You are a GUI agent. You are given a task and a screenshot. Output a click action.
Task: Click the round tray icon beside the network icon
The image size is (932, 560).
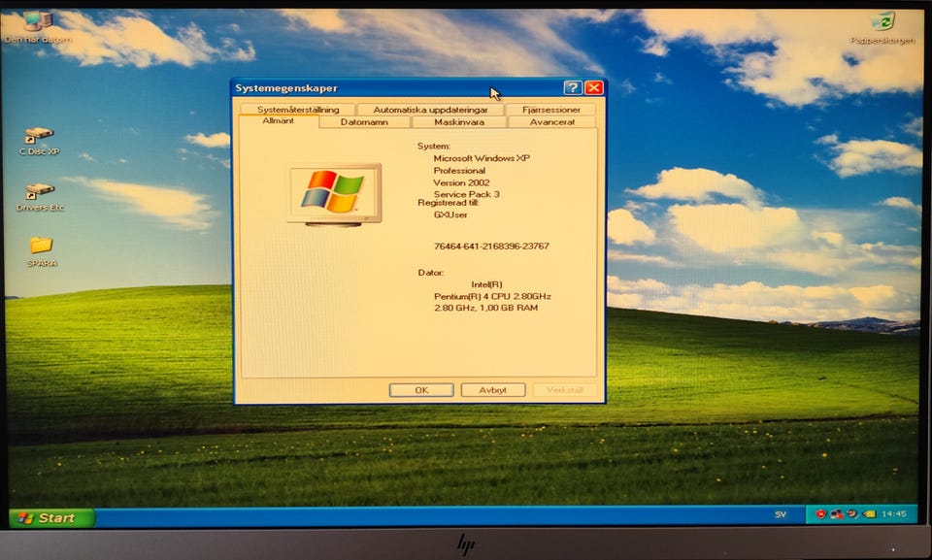pyautogui.click(x=852, y=513)
